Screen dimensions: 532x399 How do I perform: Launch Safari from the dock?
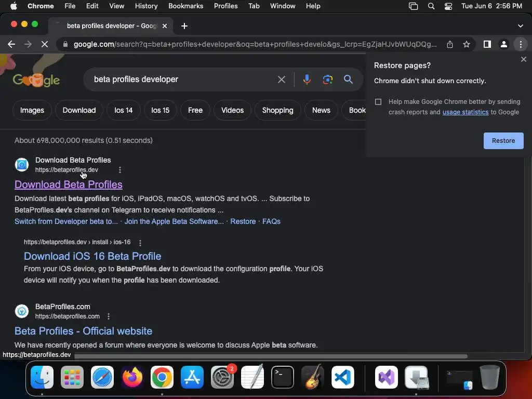(x=102, y=377)
